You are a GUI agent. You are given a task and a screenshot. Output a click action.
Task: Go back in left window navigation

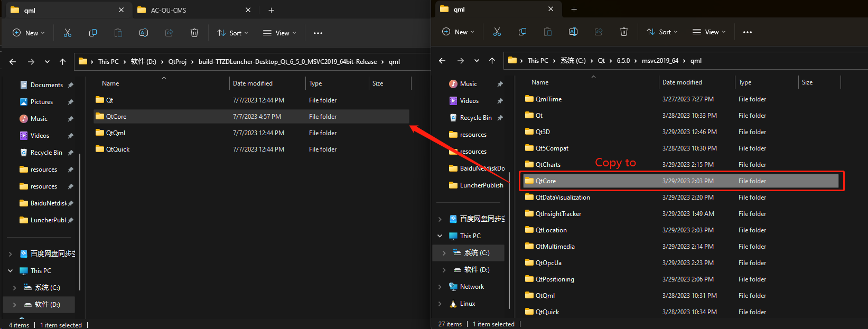click(13, 62)
